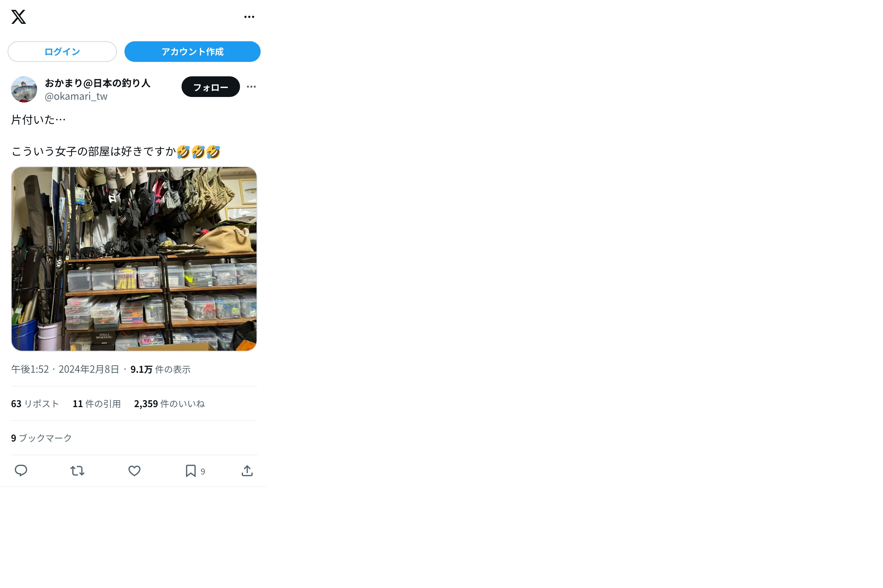
Task: Click the reply speech bubble icon
Action: [x=21, y=471]
